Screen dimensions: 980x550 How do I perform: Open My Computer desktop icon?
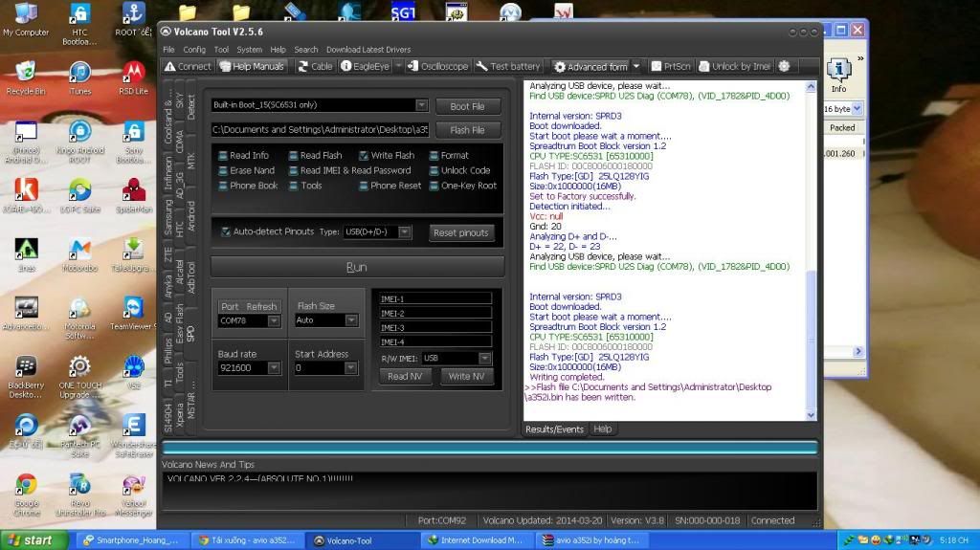pos(26,19)
